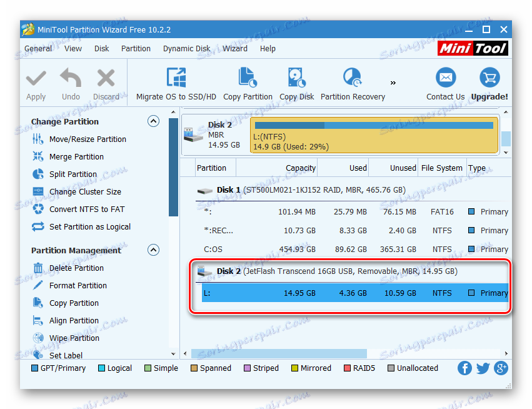Click disk map scroll up arrow
The image size is (532, 409).
tap(506, 112)
